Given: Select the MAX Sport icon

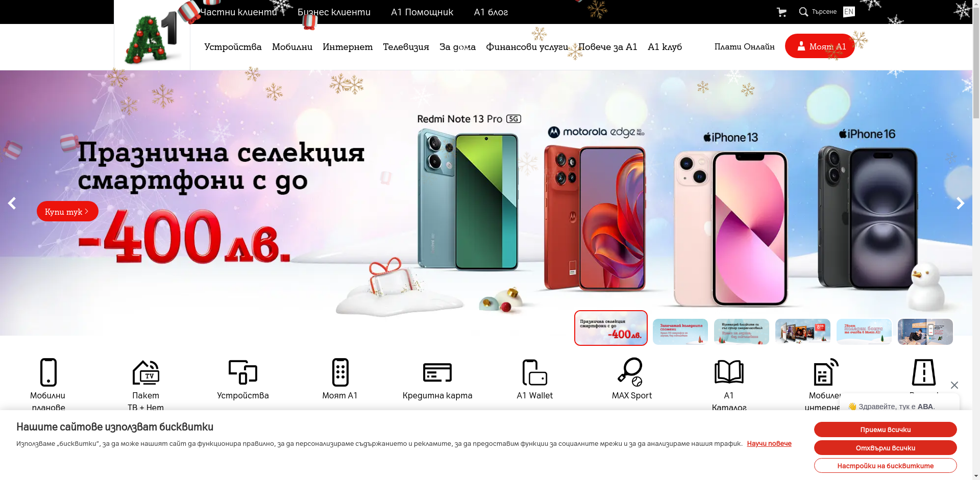Looking at the screenshot, I should click(x=631, y=372).
